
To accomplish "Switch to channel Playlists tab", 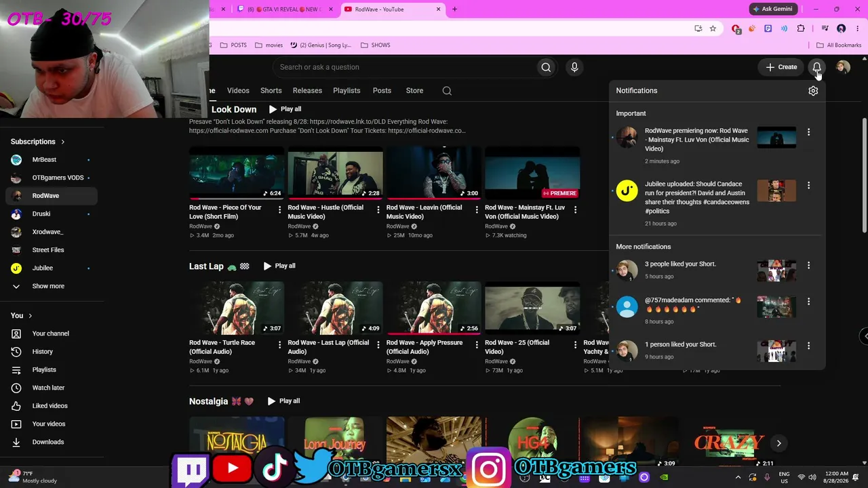I will click(x=347, y=91).
